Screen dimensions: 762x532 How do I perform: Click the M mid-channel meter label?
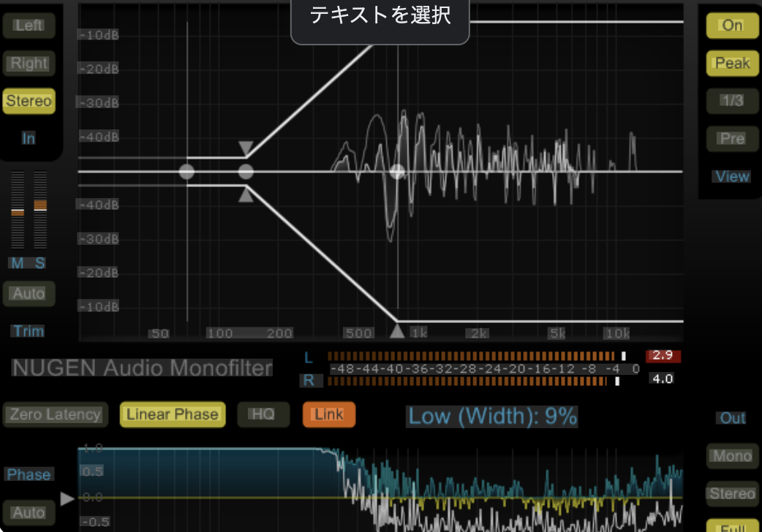(17, 263)
